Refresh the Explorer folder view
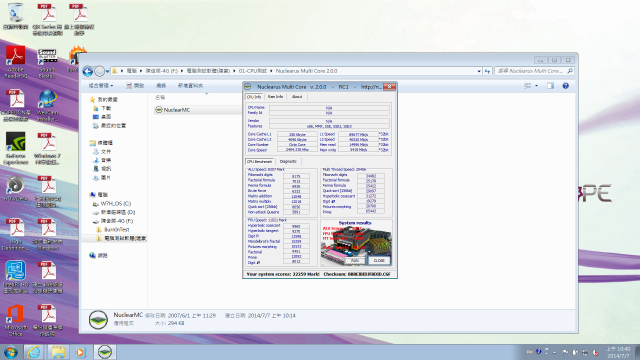640x360 pixels. point(487,71)
